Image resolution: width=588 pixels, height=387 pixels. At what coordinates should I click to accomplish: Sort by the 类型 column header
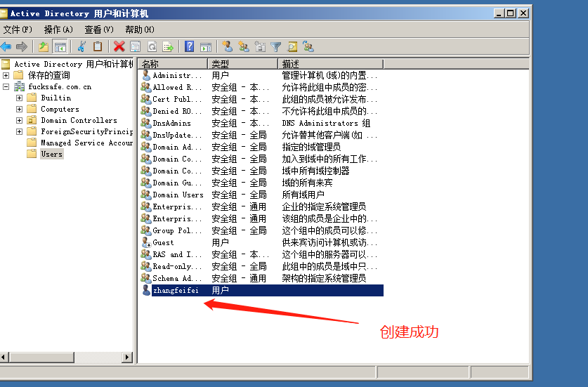(x=242, y=64)
